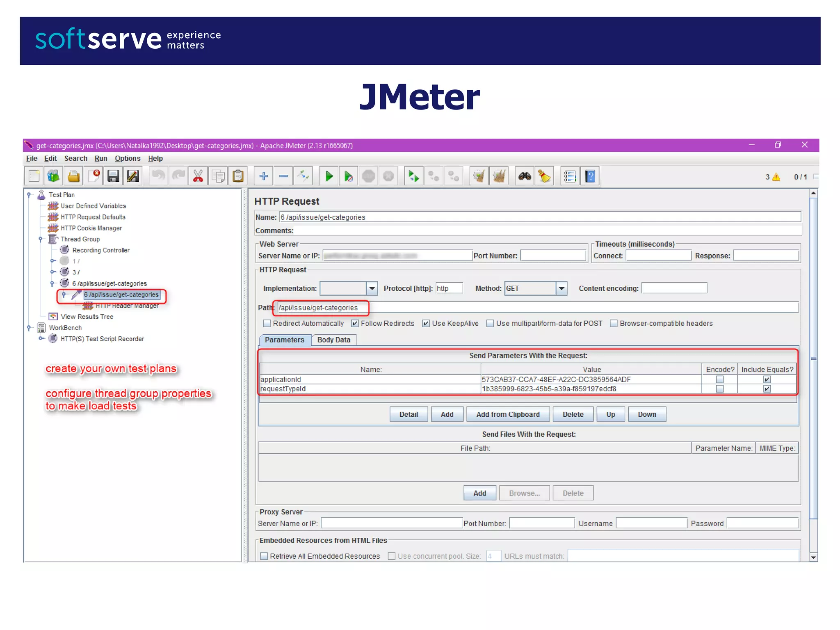840x630 pixels.
Task: Toggle Use KeepAlive checkbox
Action: point(426,324)
